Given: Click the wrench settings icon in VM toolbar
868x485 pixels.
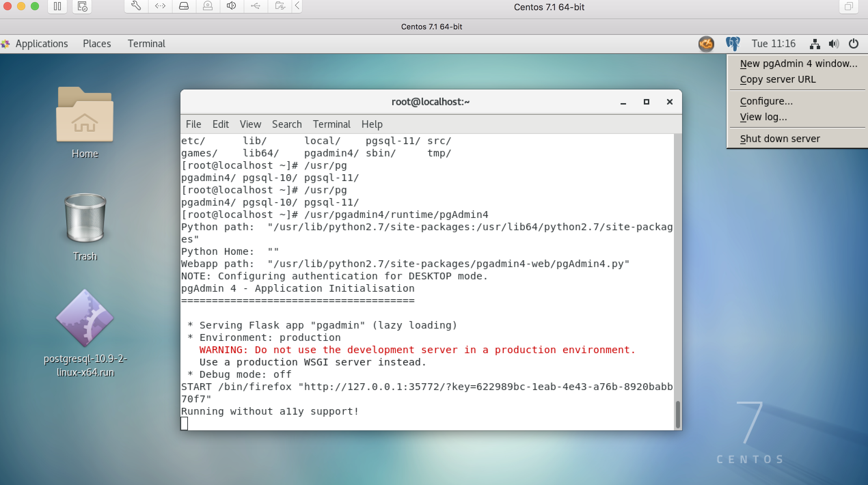Looking at the screenshot, I should coord(136,6).
